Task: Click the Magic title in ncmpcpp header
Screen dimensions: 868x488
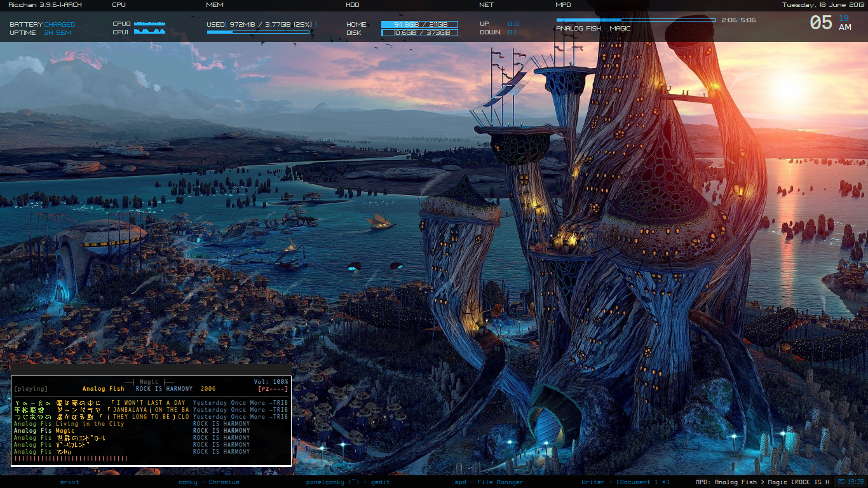Action: 149,382
